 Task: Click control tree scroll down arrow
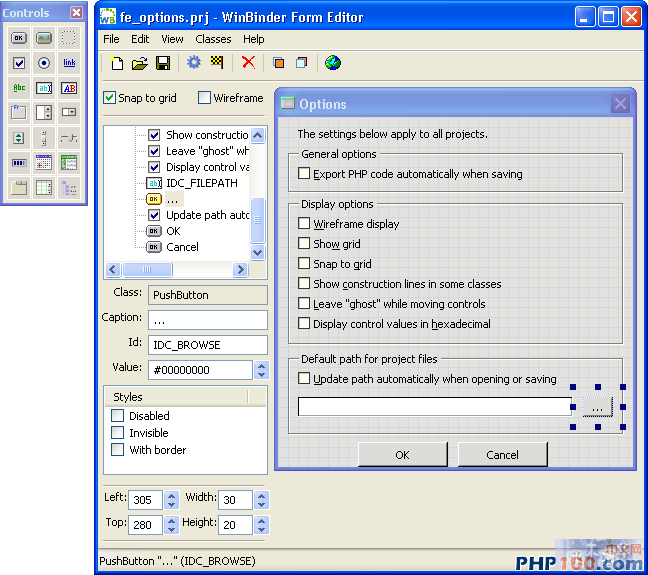point(257,252)
